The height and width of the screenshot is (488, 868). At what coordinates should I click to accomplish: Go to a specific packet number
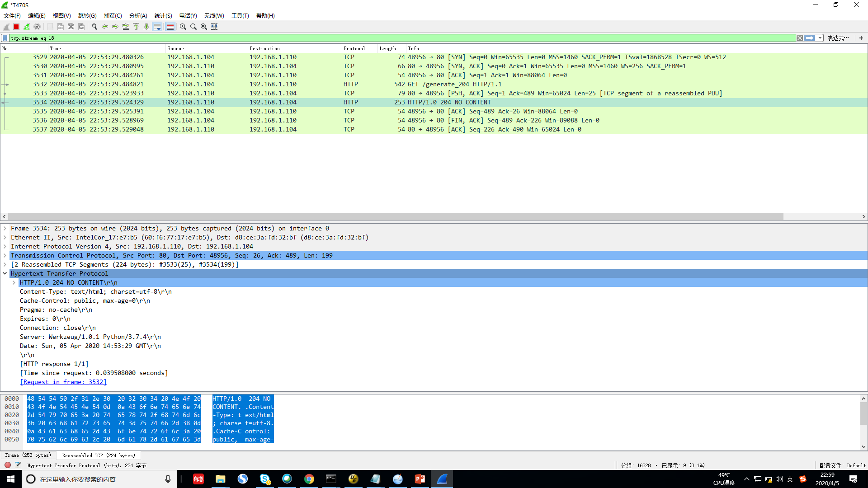(126, 27)
